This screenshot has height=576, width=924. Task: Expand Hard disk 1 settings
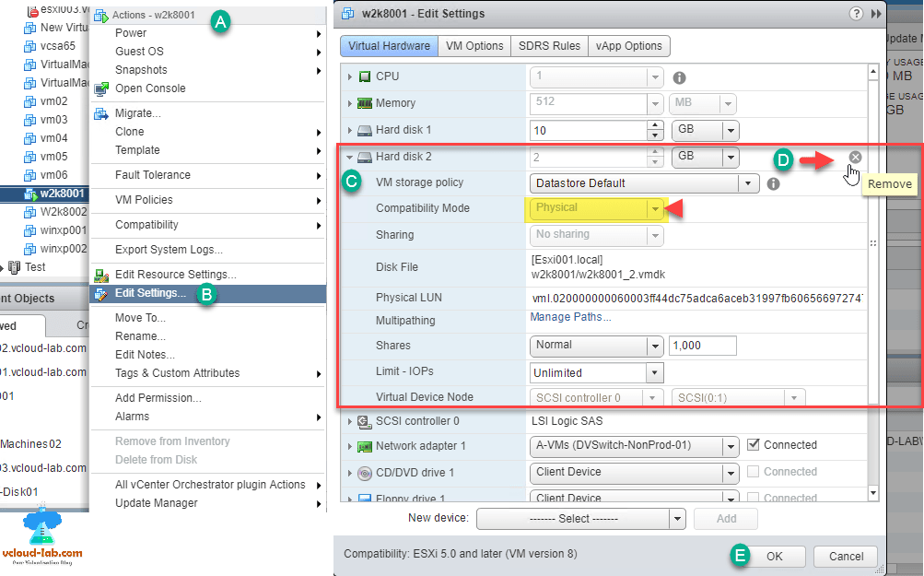(x=350, y=130)
